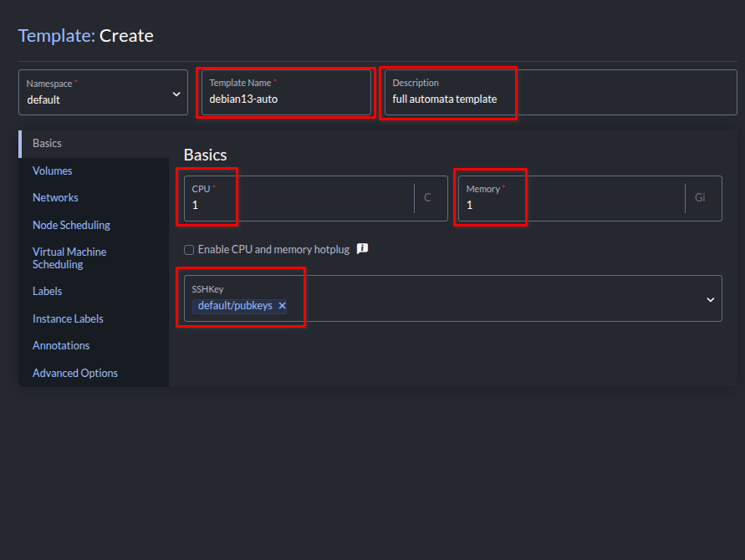The height and width of the screenshot is (560, 745).
Task: Open the Advanced Options tab
Action: tap(75, 373)
